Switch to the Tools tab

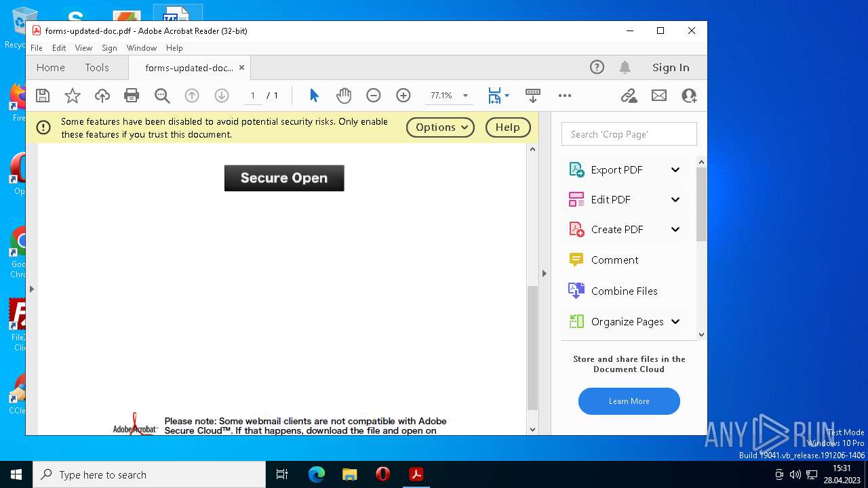[x=97, y=67]
